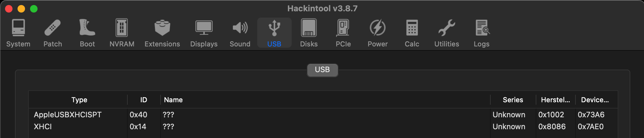Open the Boot section icon
644x138 pixels.
(x=87, y=28)
